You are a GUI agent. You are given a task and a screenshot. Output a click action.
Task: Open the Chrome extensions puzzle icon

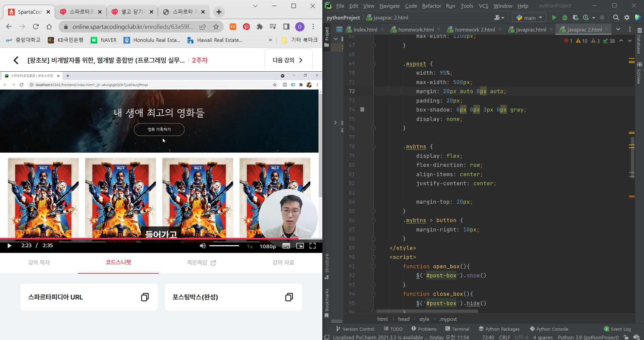pyautogui.click(x=260, y=27)
